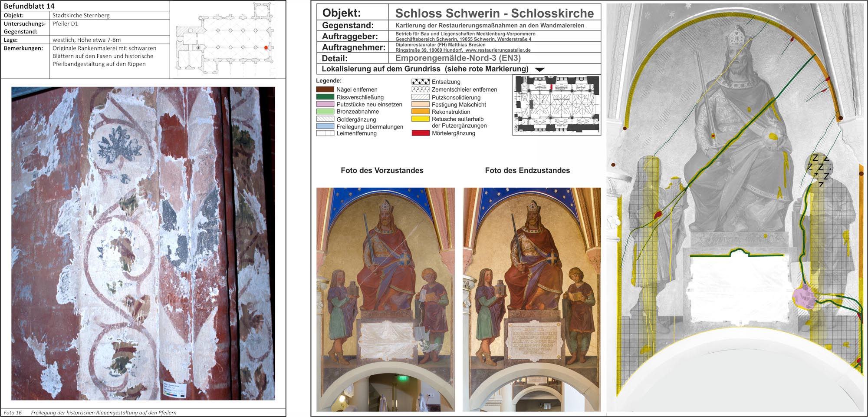Select 'Betrieb für Bau und Liegenschaften' line
This screenshot has height=417, width=868.
point(465,34)
